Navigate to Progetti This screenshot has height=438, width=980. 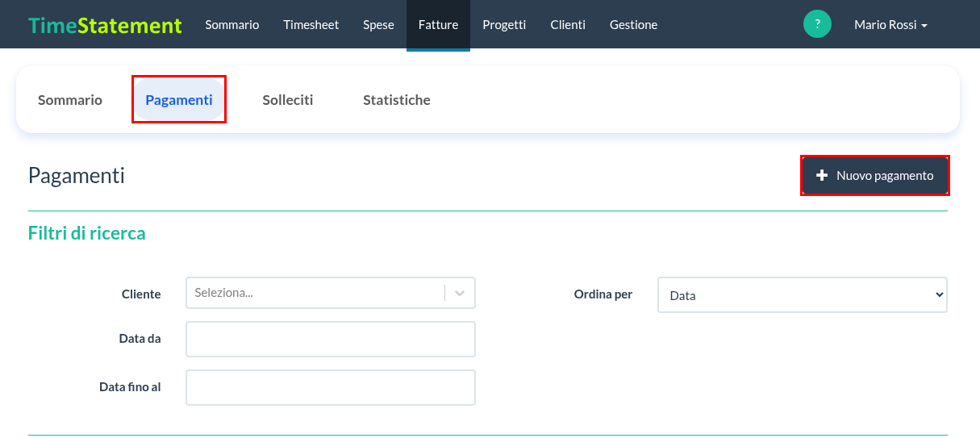[x=504, y=25]
